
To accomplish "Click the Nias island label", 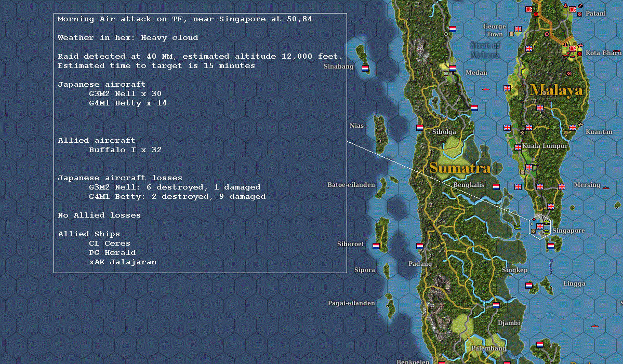I will 356,126.
